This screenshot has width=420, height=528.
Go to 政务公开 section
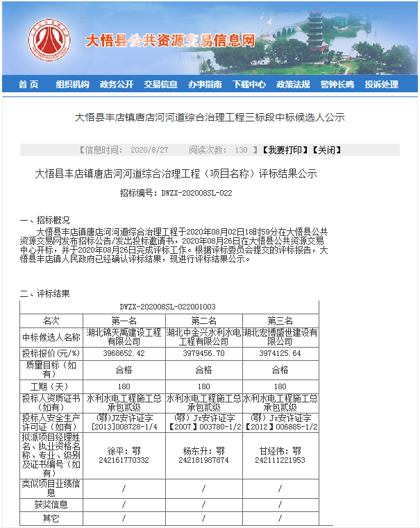117,85
